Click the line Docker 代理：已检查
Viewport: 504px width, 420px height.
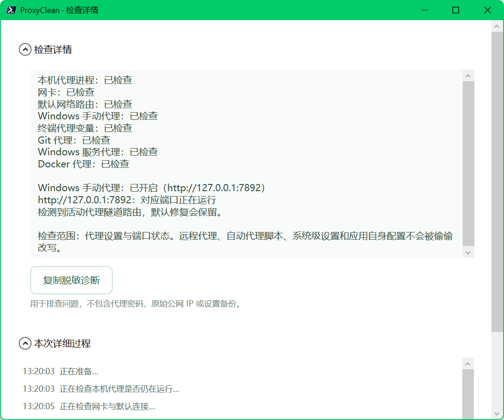pos(84,164)
